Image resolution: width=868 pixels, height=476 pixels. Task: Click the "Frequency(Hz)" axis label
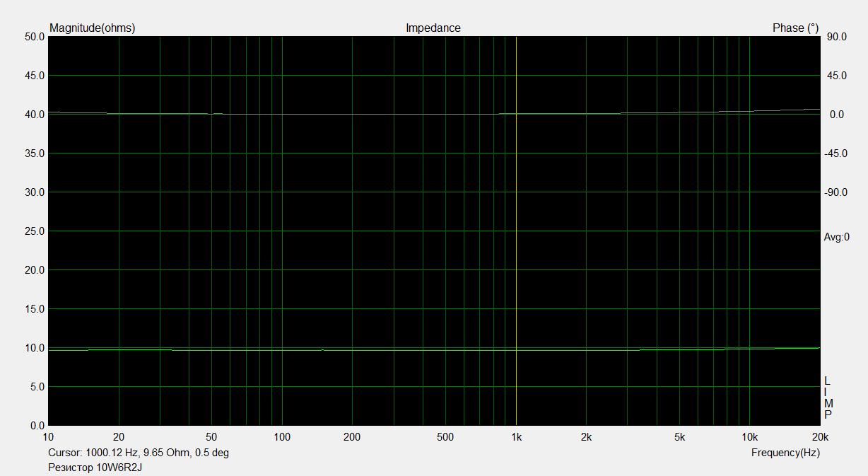785,453
